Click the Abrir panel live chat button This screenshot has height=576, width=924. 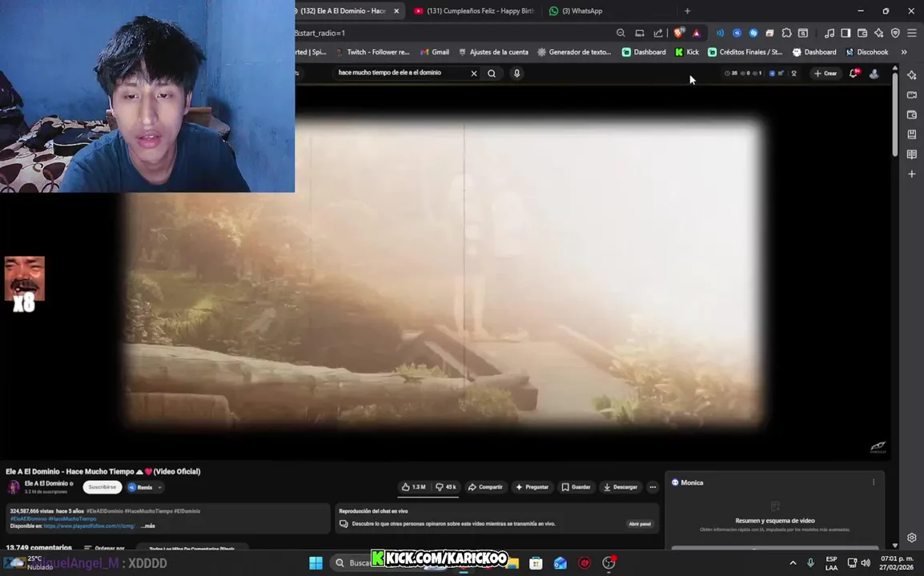tap(640, 523)
